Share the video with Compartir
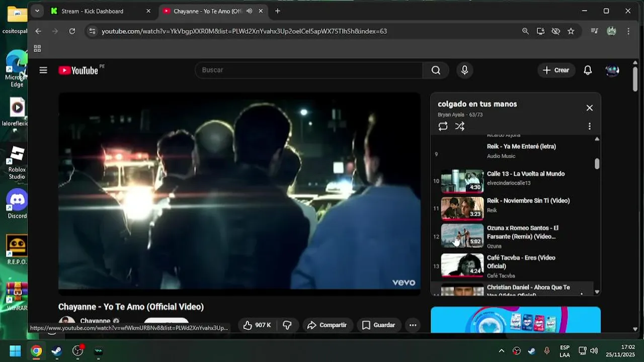The image size is (644, 362). [x=327, y=325]
